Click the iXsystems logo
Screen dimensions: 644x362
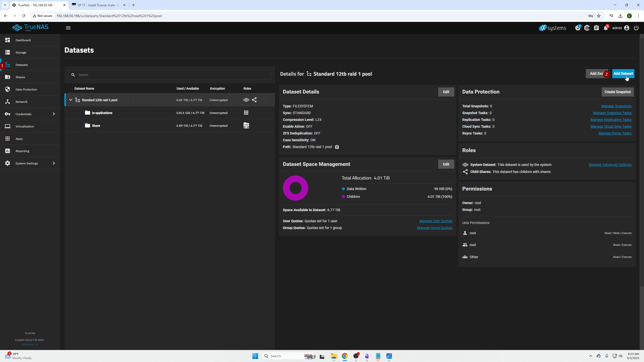[x=553, y=28]
